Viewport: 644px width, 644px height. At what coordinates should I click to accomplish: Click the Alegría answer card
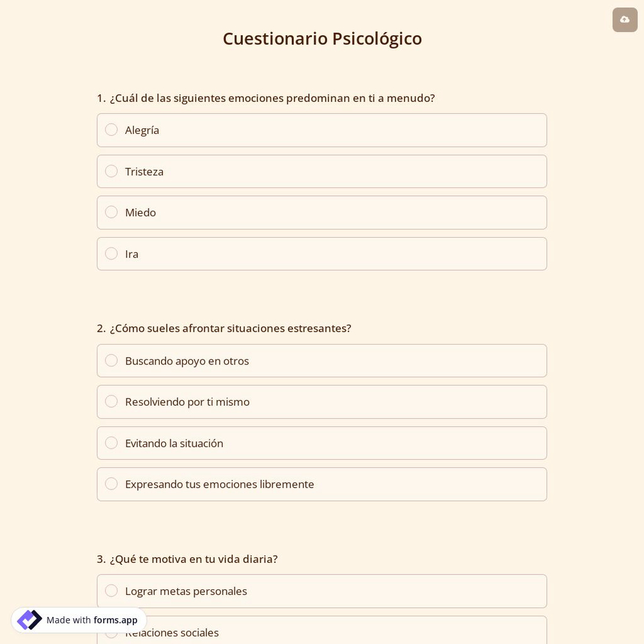[x=322, y=129]
